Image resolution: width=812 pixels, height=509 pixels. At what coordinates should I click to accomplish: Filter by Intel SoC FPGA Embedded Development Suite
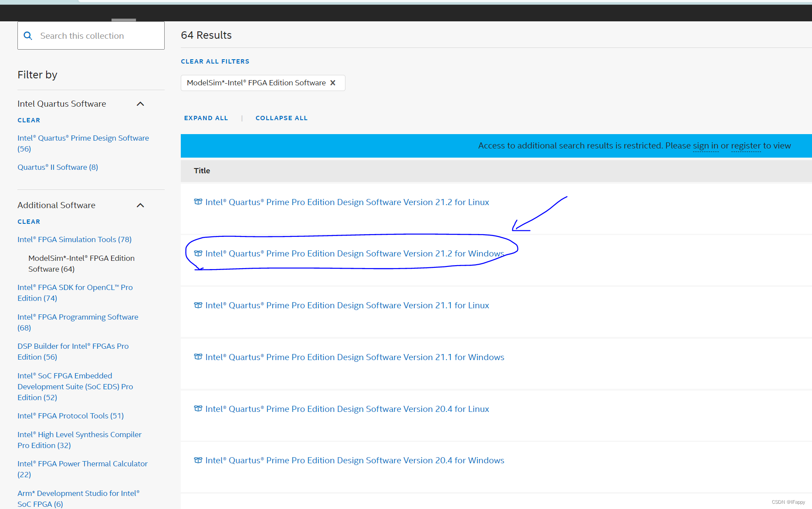point(75,386)
